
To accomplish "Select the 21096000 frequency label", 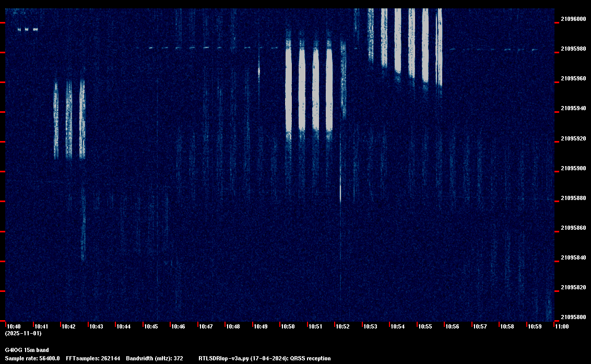I will pos(574,19).
